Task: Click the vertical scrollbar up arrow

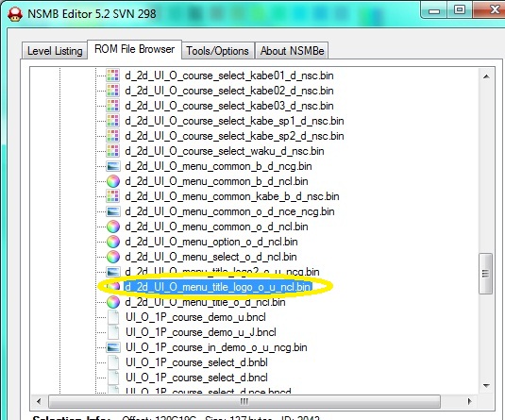Action: coord(486,76)
